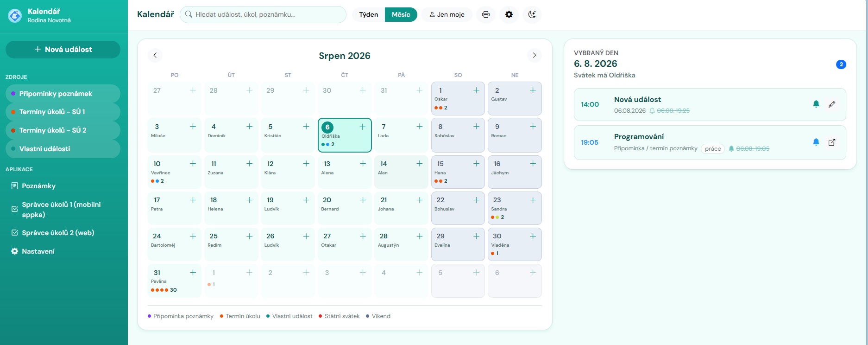Select August 10 (Vavřinec) day cell
Viewport: 868px width, 345px height.
tap(175, 172)
